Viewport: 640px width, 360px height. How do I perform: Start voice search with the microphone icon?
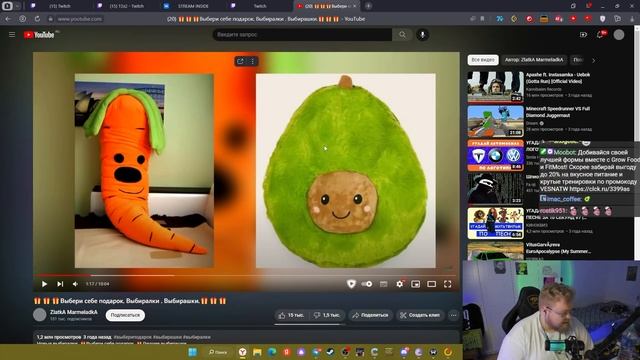pyautogui.click(x=422, y=35)
